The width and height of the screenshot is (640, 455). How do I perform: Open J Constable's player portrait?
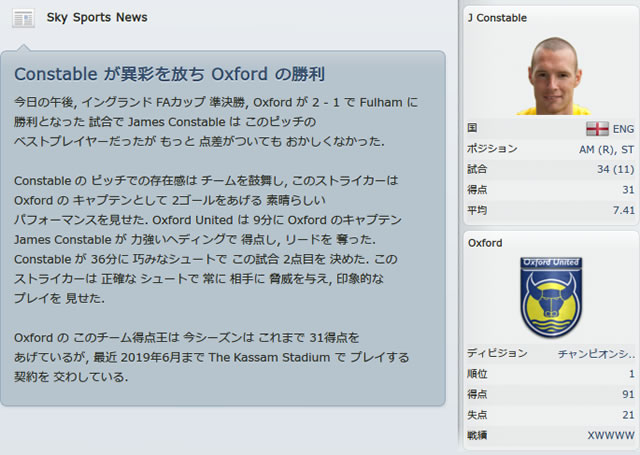553,76
